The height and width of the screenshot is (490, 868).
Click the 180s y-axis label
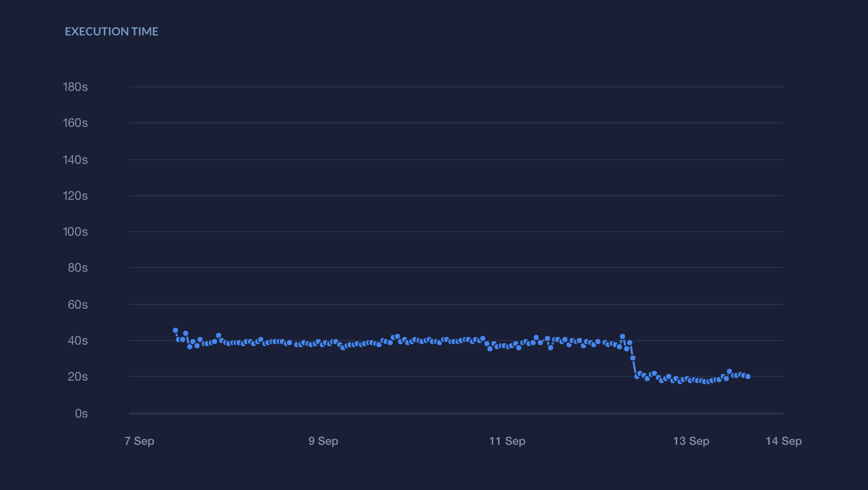pyautogui.click(x=75, y=87)
